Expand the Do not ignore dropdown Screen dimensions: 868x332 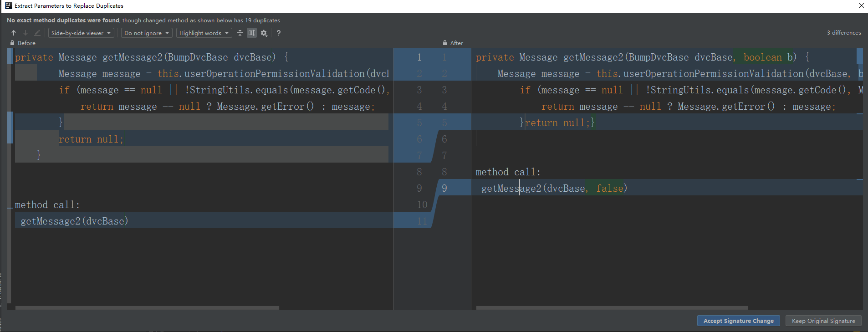click(x=147, y=33)
